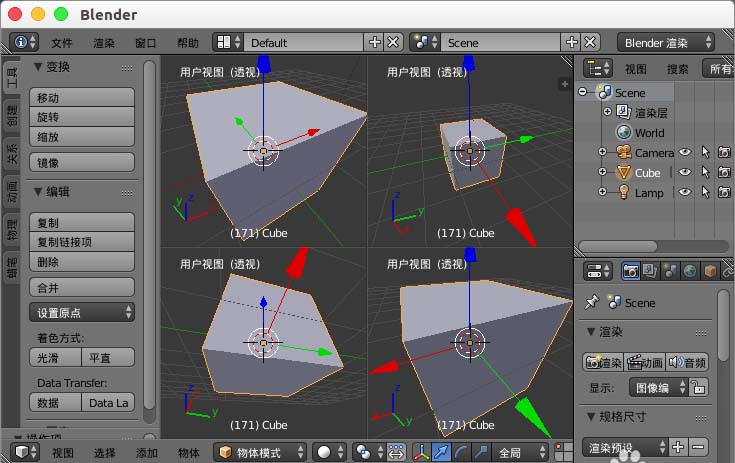The height and width of the screenshot is (463, 735).
Task: Collapse the 编辑 panel
Action: coord(38,192)
